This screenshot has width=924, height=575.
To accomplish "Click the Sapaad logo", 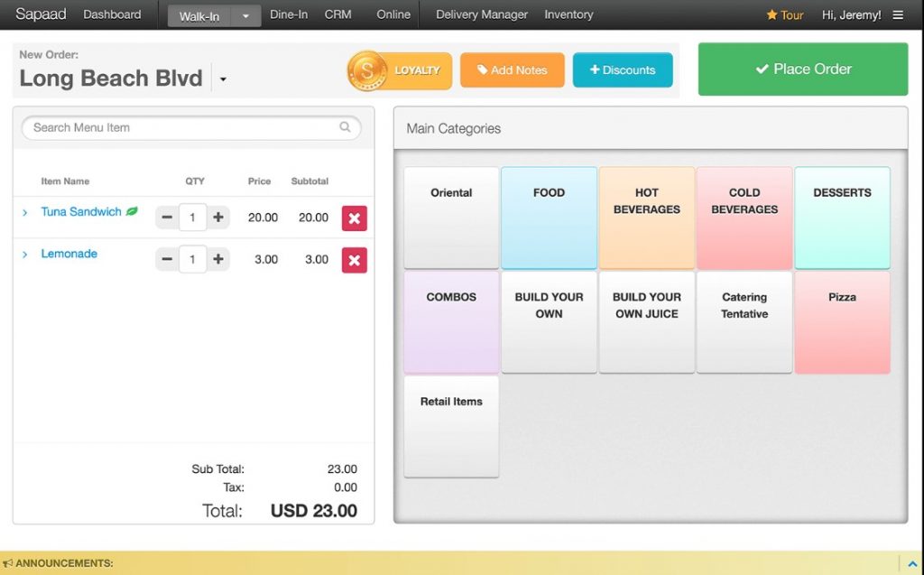I will click(41, 14).
